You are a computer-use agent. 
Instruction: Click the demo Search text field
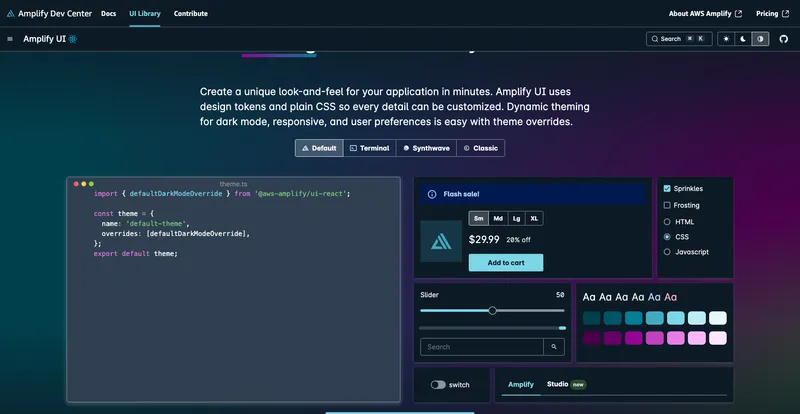482,347
